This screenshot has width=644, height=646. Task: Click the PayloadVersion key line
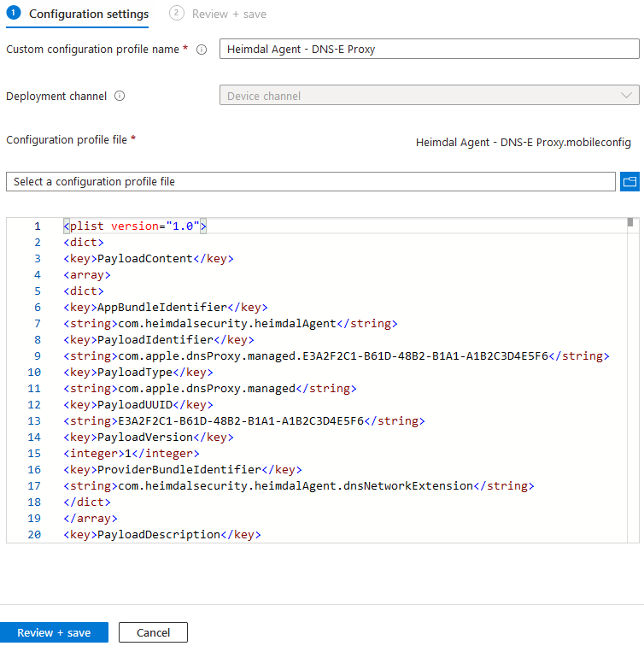(x=149, y=438)
